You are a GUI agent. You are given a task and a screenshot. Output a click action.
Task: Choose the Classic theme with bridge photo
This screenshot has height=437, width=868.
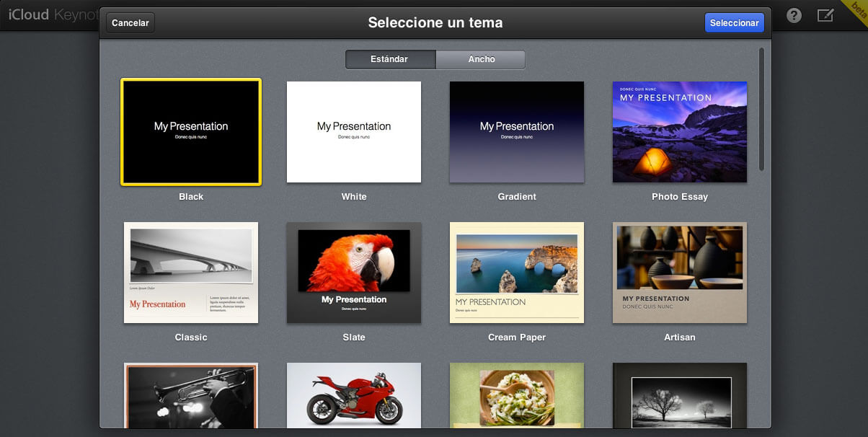click(191, 273)
